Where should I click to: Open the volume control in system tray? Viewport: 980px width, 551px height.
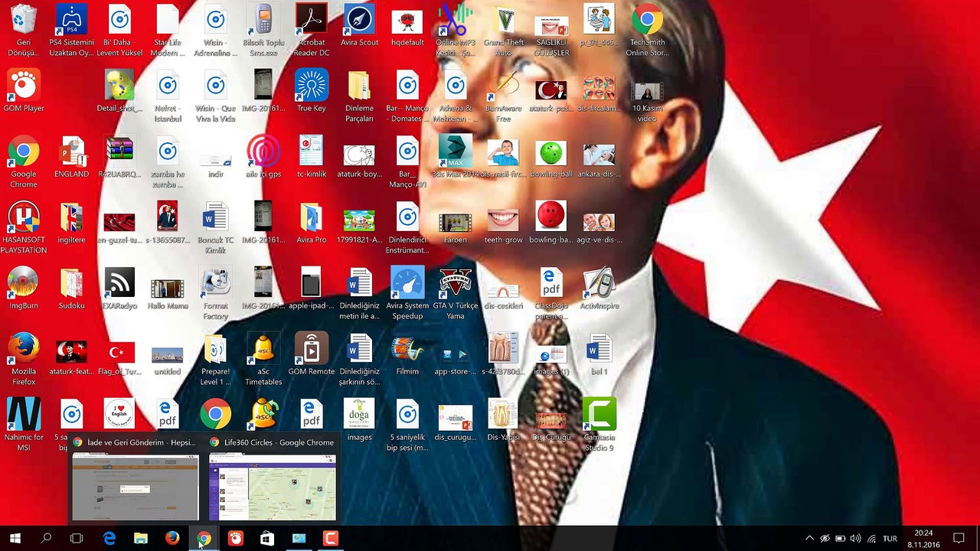(x=855, y=539)
